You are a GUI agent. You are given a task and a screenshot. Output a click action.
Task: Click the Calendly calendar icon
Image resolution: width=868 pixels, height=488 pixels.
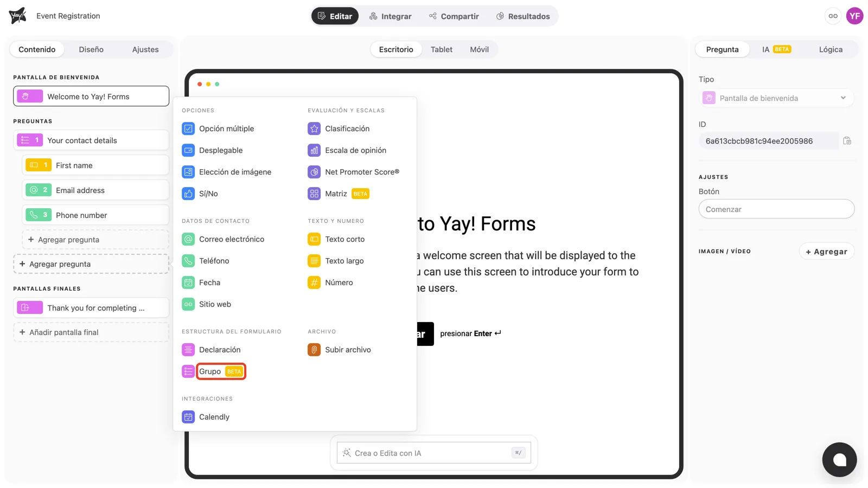pyautogui.click(x=188, y=417)
